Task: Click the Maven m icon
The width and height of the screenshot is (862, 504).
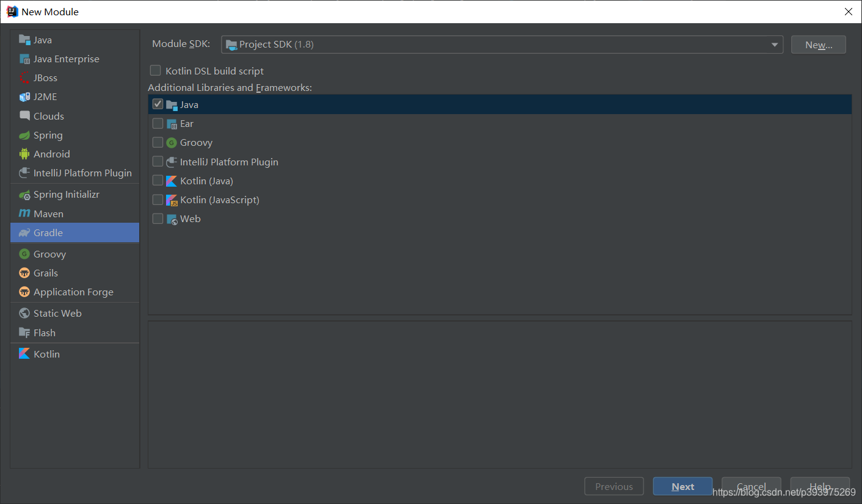Action: coord(24,214)
